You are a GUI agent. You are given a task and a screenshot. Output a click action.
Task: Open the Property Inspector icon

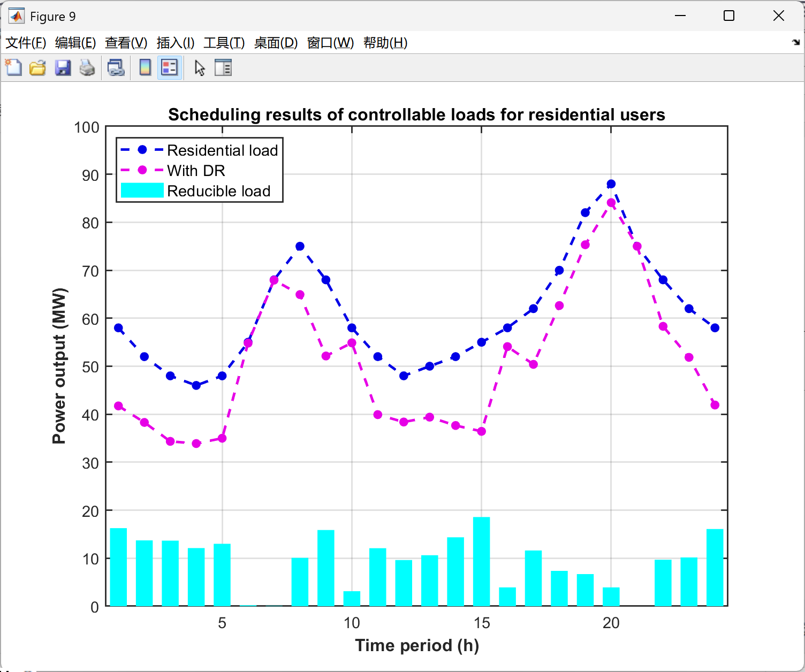click(223, 68)
